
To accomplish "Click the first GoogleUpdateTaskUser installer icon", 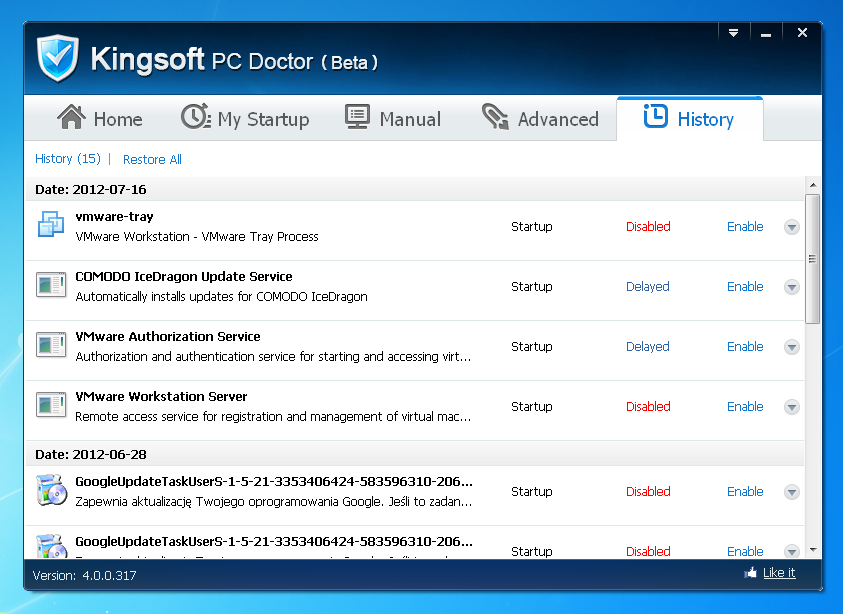I will click(52, 490).
